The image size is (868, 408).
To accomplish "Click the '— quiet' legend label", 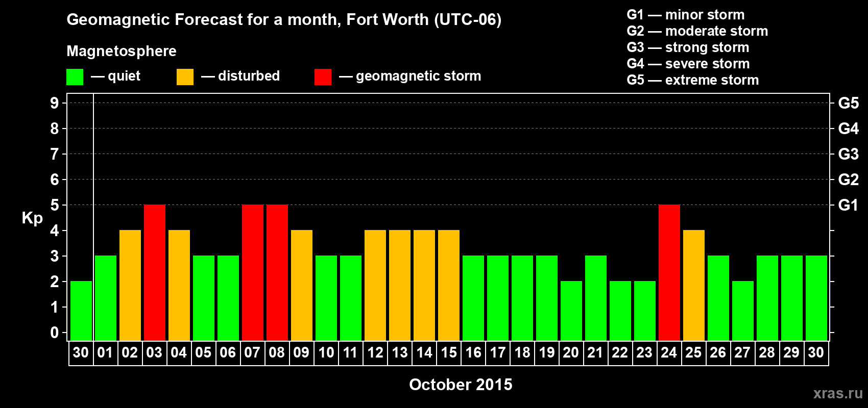I will point(115,76).
